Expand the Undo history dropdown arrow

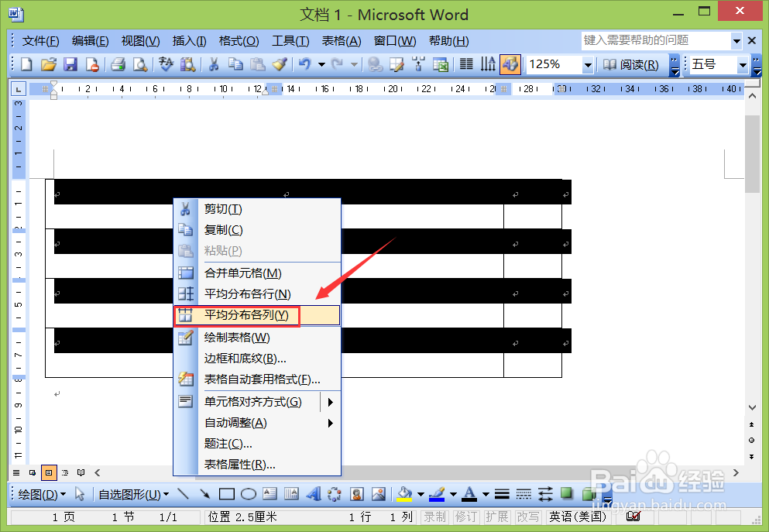321,65
